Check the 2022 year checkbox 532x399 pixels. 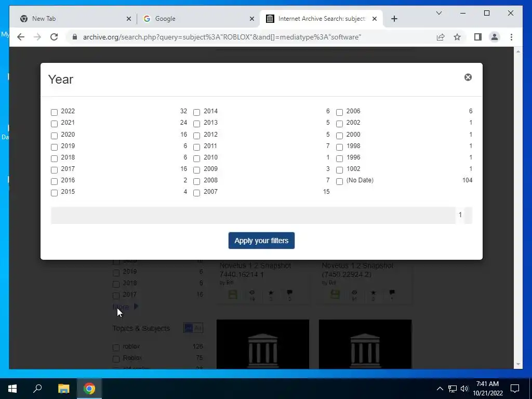(x=54, y=112)
